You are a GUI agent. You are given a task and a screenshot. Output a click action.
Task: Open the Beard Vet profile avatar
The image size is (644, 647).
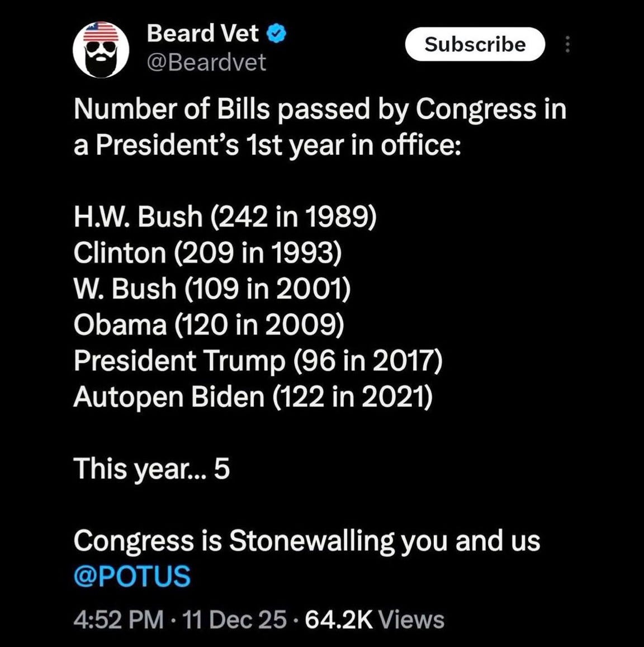(101, 50)
